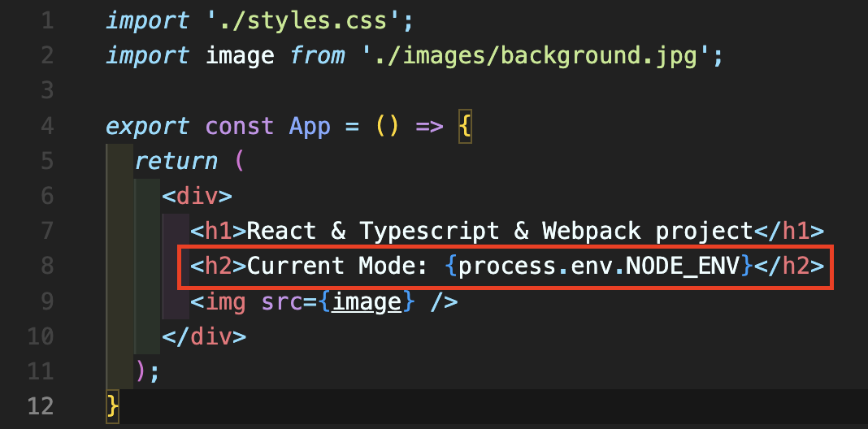
Task: Click line number 2 in the gutter
Action: click(x=46, y=56)
